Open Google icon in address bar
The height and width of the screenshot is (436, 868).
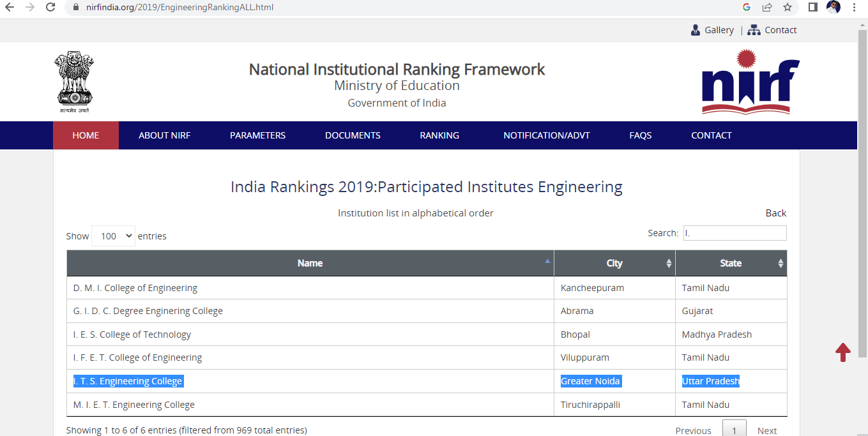point(747,8)
